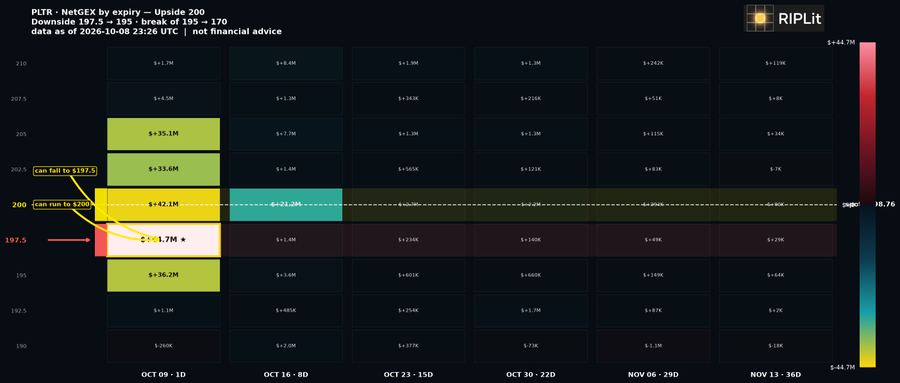Image resolution: width=900 pixels, height=383 pixels.
Task: Click the $+343K cell at strike 207.5
Action: 408,98
